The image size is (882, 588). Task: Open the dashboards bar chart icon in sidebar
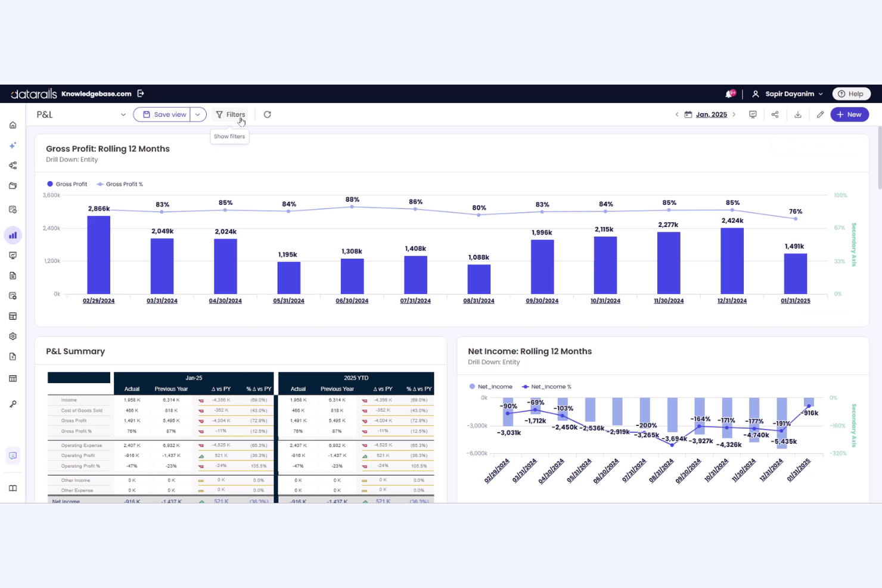pyautogui.click(x=13, y=235)
